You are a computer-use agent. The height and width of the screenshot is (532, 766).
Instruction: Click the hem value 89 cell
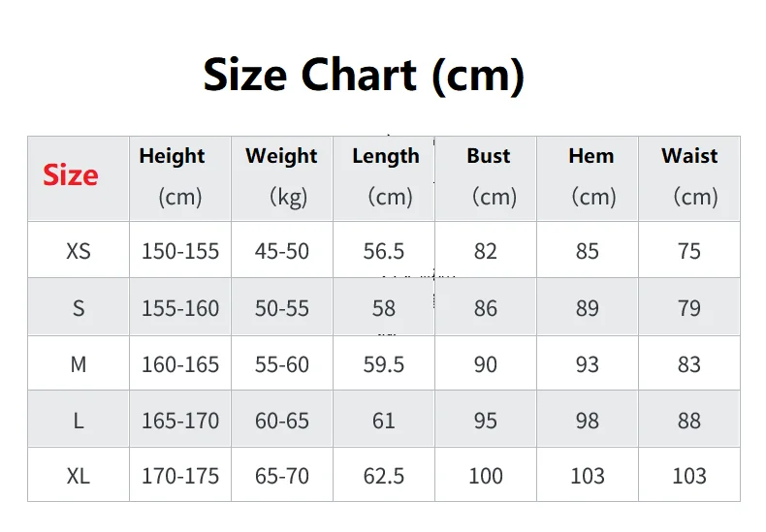tap(588, 307)
